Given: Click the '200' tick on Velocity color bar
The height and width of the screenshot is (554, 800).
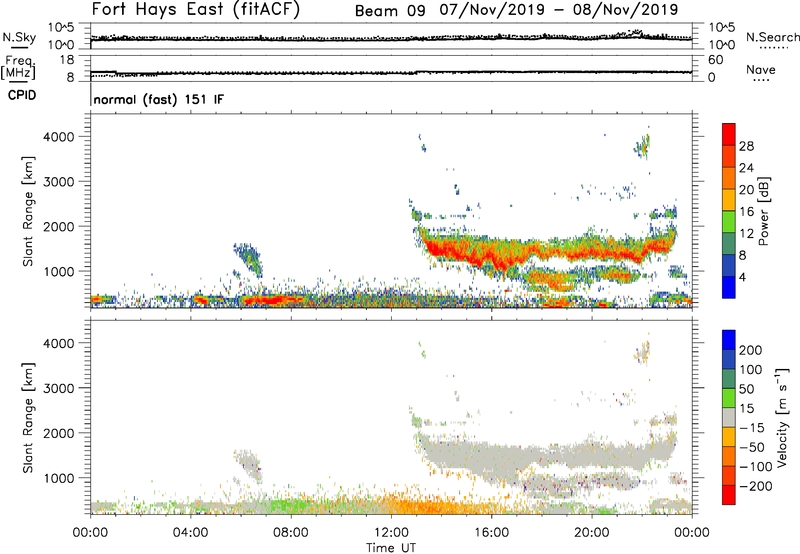Looking at the screenshot, I should (x=751, y=350).
